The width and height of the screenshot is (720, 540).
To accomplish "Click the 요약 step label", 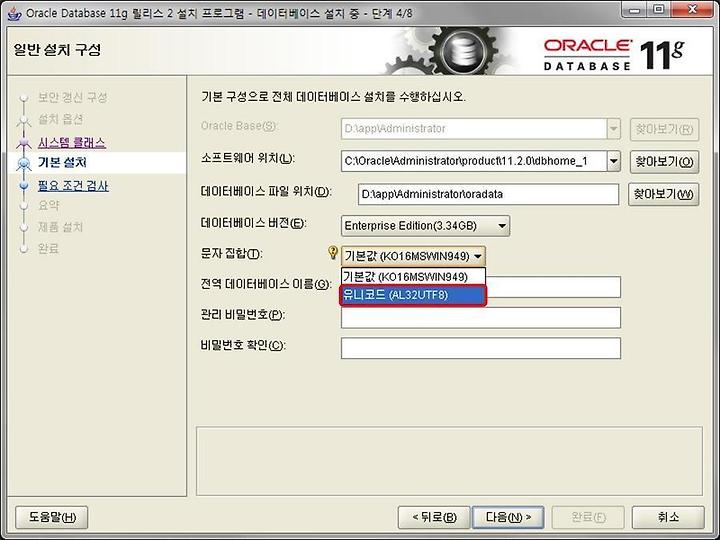I will 49,205.
